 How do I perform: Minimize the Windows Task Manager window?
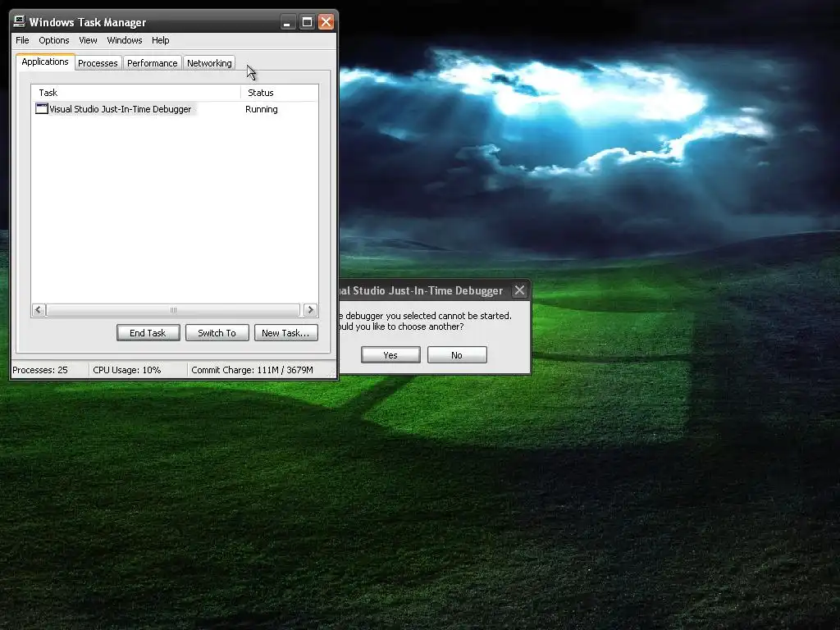point(288,22)
